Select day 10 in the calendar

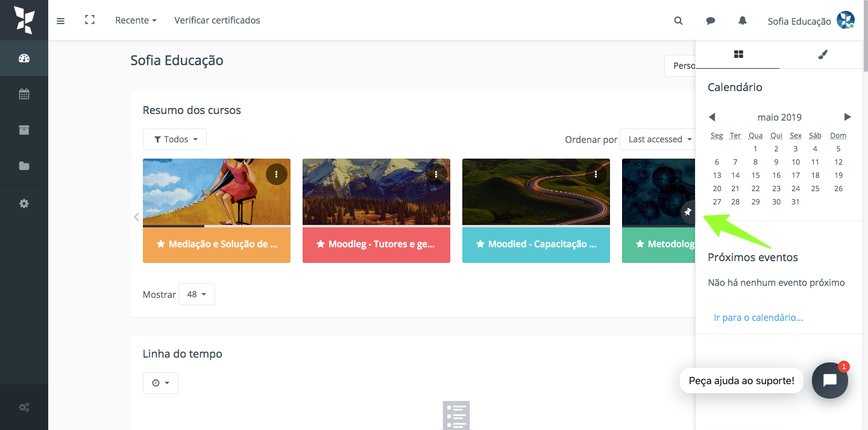click(x=796, y=162)
